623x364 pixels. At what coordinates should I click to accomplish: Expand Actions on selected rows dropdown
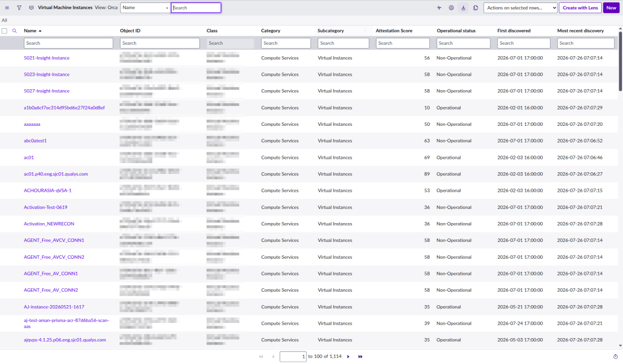click(520, 8)
